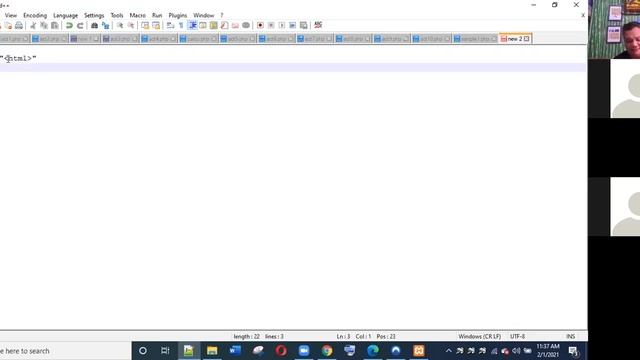Save current recorded macro icon
Image resolution: width=640 pixels, height=360 pixels.
pyautogui.click(x=303, y=25)
